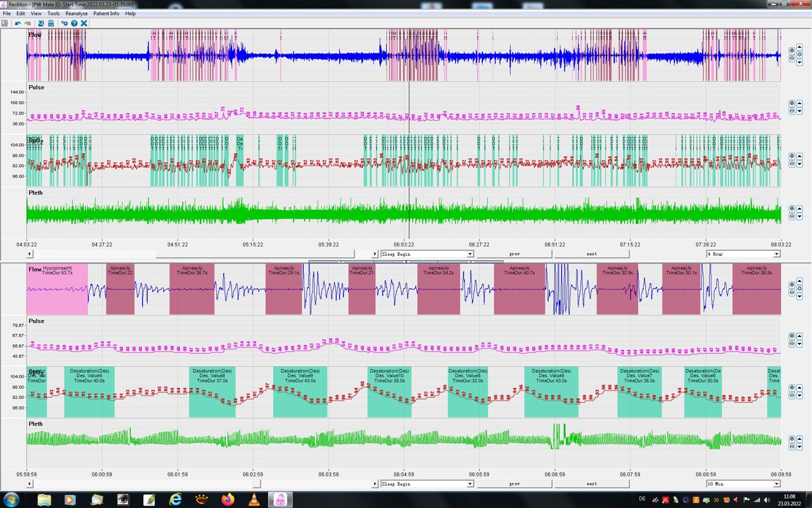Zoom in the top Flow channel
The width and height of the screenshot is (812, 508).
point(792,50)
